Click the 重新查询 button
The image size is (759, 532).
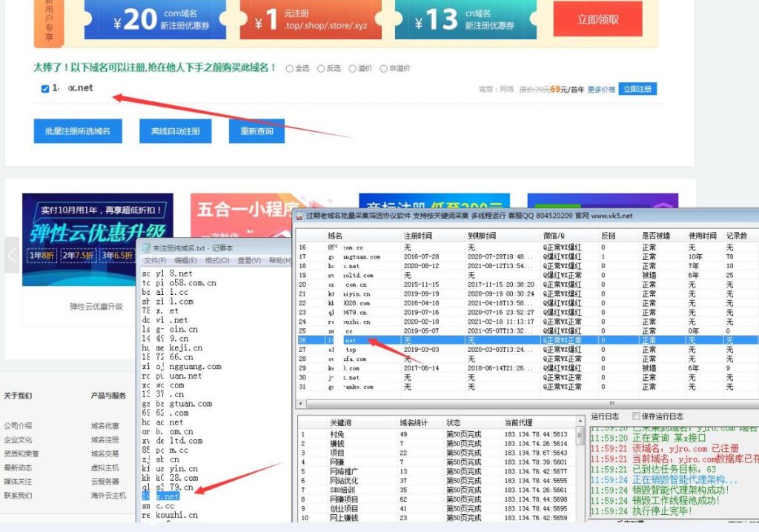(256, 131)
